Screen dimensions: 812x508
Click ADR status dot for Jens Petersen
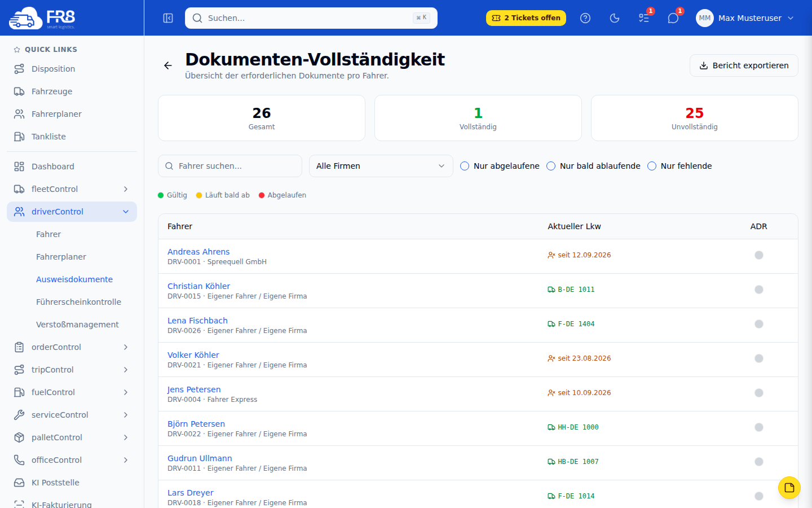759,393
